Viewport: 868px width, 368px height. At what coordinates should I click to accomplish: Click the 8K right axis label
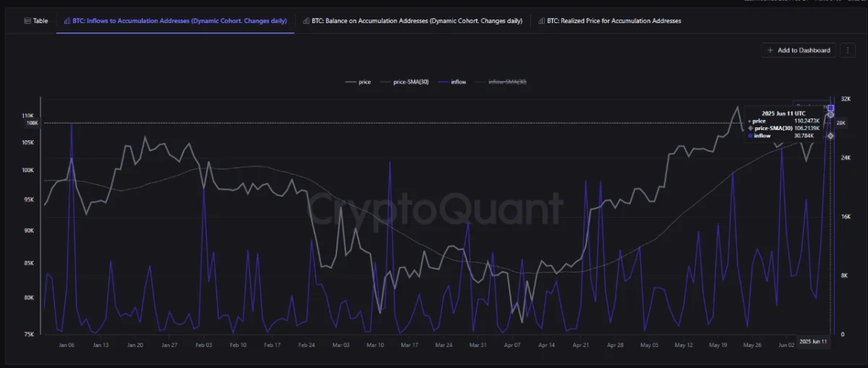tap(846, 275)
